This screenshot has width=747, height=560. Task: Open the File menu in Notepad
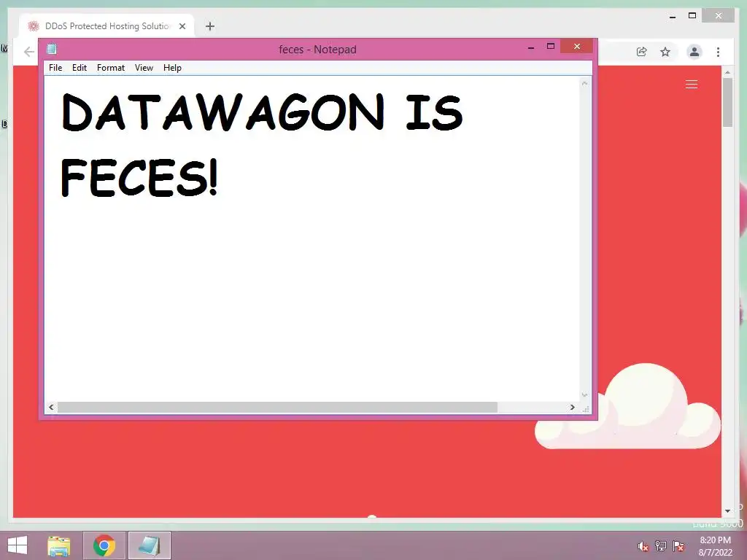(x=55, y=68)
